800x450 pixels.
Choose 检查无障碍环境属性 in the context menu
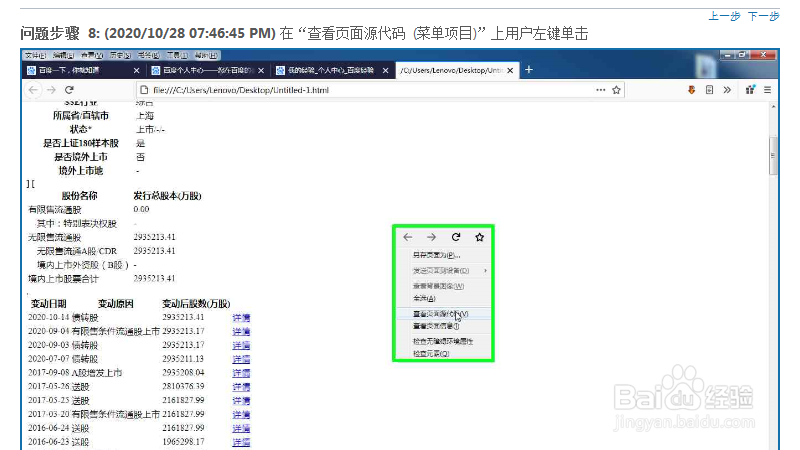pos(443,341)
